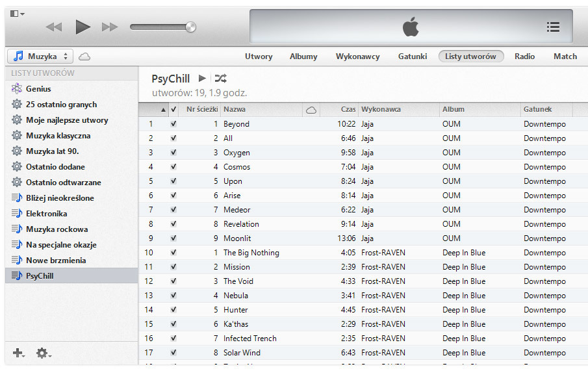The height and width of the screenshot is (371, 588).
Task: Switch to the Wykonawcy tab
Action: point(358,57)
